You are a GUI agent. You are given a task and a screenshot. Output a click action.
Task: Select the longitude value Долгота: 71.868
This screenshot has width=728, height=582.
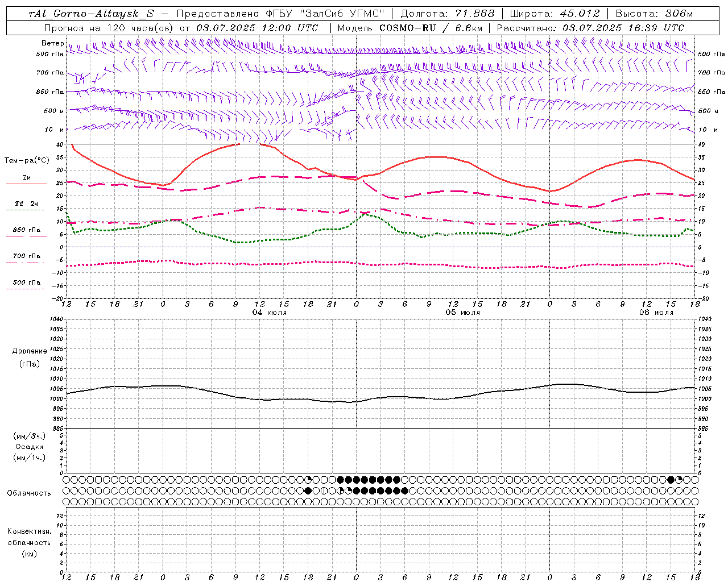coord(448,14)
